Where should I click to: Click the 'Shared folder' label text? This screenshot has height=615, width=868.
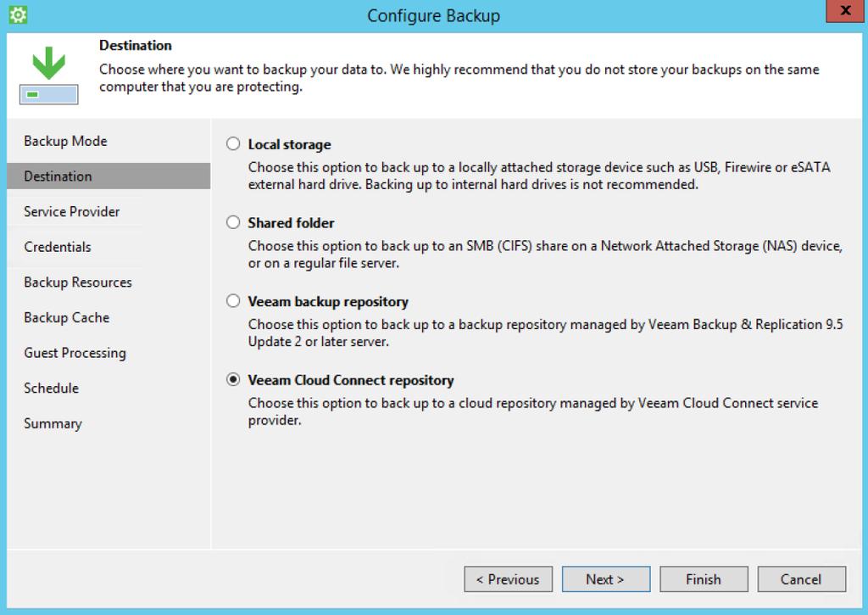pos(291,223)
